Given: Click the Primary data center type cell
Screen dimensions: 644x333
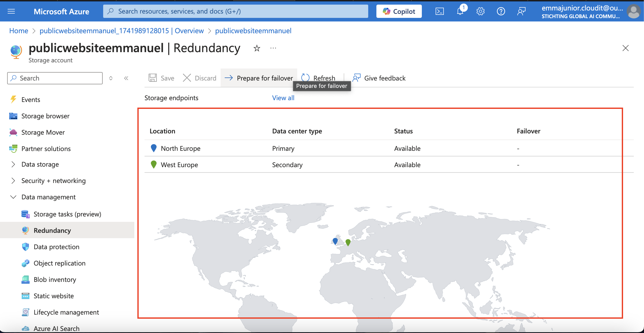Looking at the screenshot, I should click(x=283, y=148).
